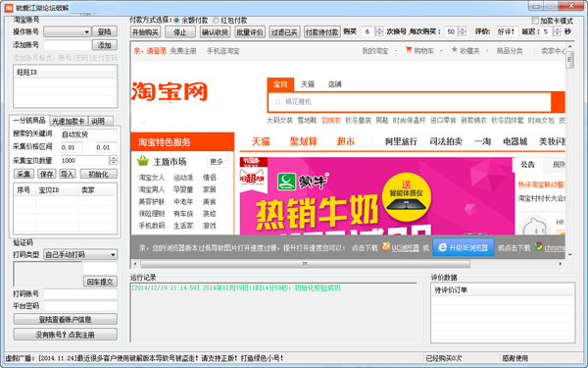The height and width of the screenshot is (368, 588).
Task: Click 批量评价 button
Action: [250, 32]
